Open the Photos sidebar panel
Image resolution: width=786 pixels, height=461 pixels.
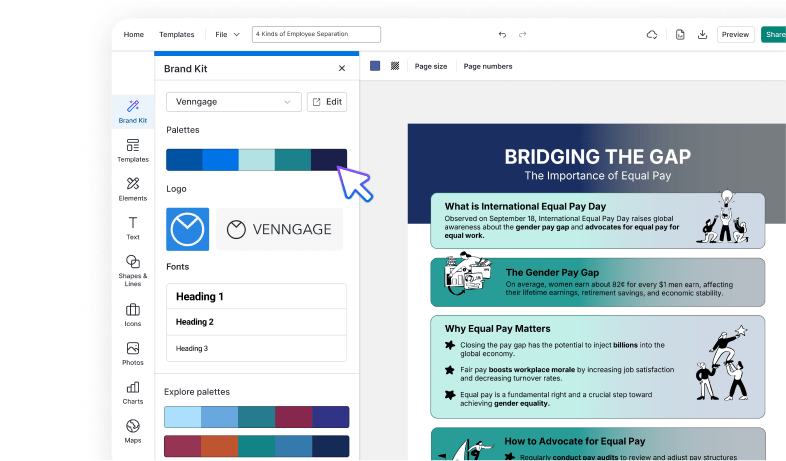pyautogui.click(x=133, y=353)
